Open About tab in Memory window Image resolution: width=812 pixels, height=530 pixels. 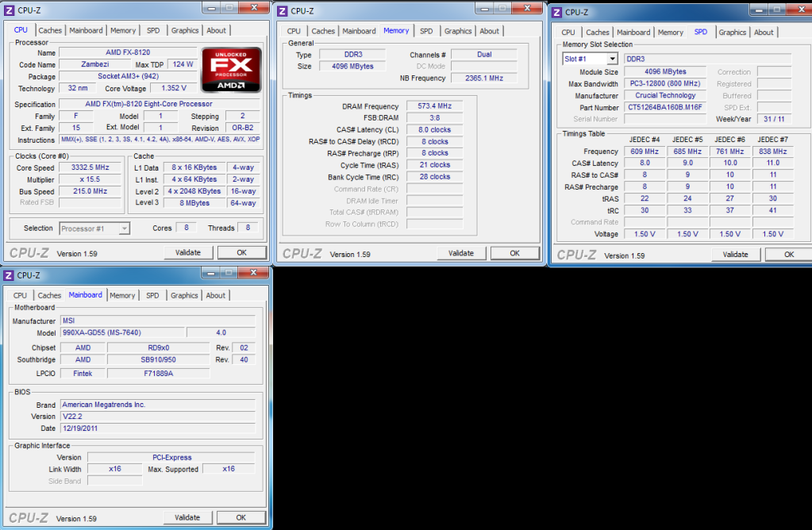[x=489, y=31]
